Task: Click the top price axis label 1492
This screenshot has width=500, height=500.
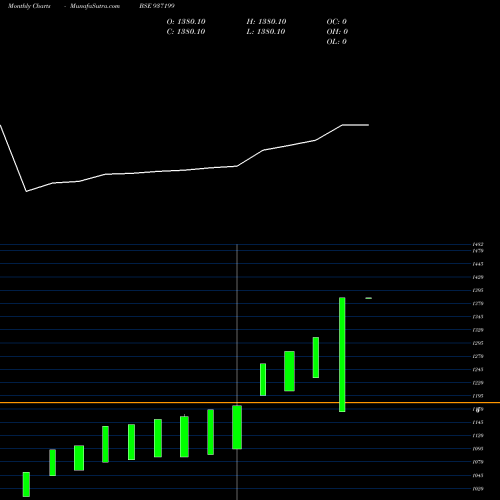Action: click(x=478, y=244)
